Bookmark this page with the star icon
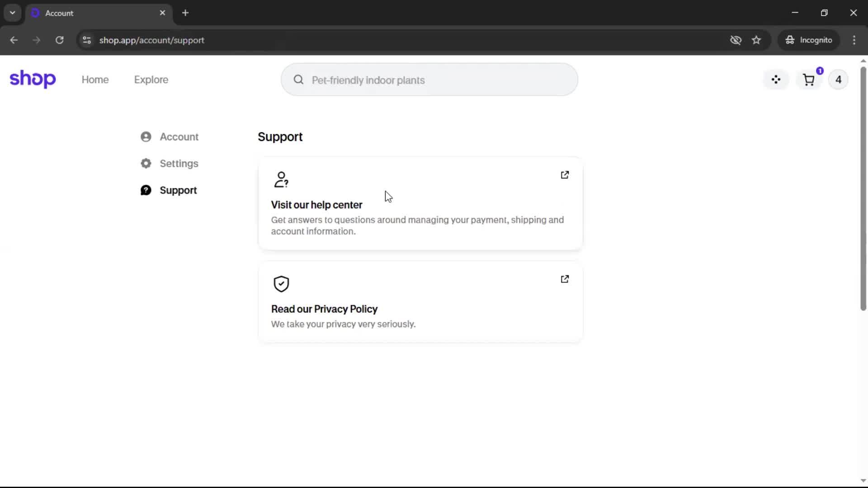 pyautogui.click(x=756, y=40)
